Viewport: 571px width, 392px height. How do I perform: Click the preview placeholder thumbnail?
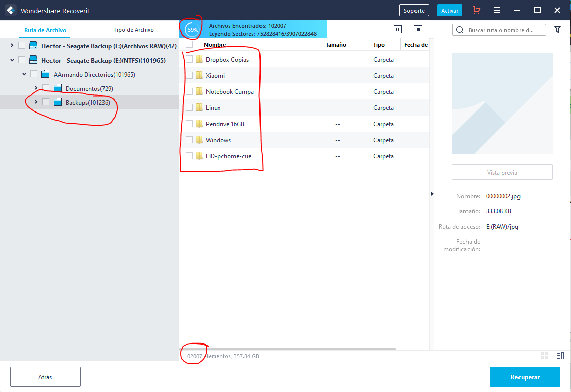502,104
